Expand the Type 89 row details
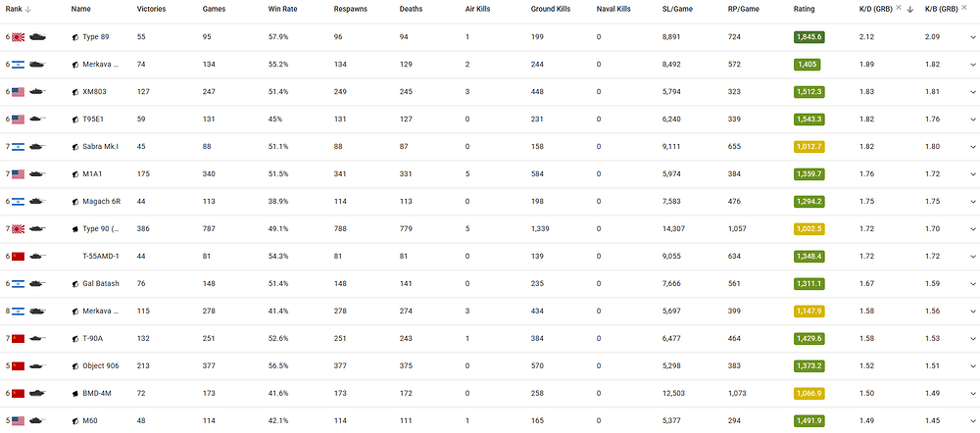The width and height of the screenshot is (980, 433). pos(972,37)
